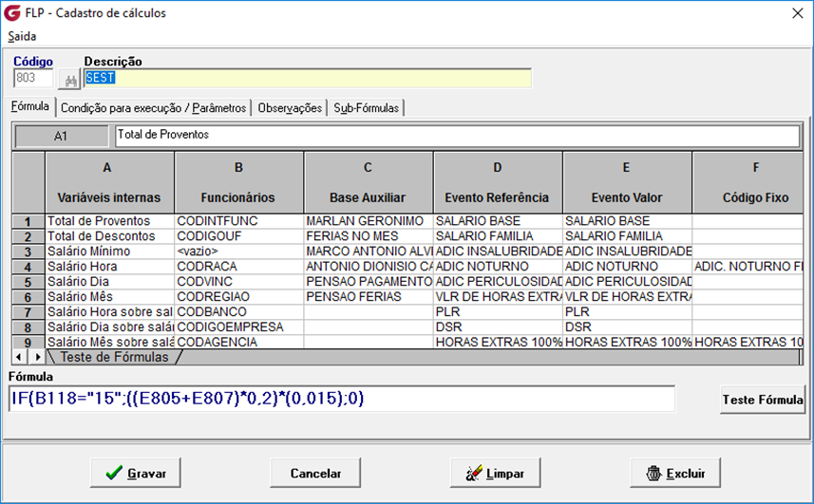Click cell MARCO ANTONIO ALVI
The image size is (814, 504).
[369, 251]
